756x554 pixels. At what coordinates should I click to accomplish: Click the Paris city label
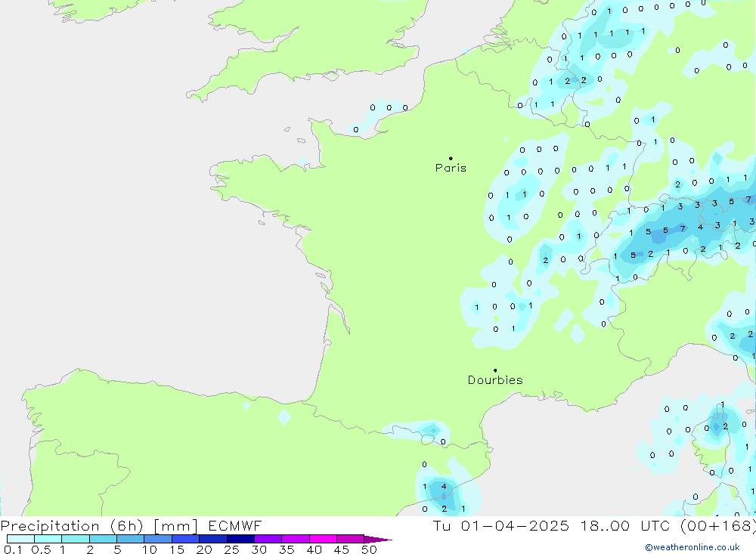(x=451, y=168)
